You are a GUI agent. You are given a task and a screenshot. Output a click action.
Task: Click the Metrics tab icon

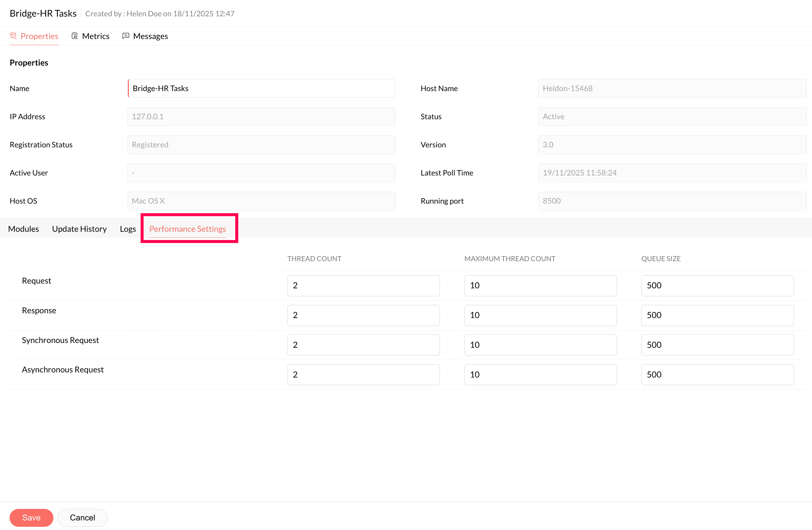coord(75,36)
